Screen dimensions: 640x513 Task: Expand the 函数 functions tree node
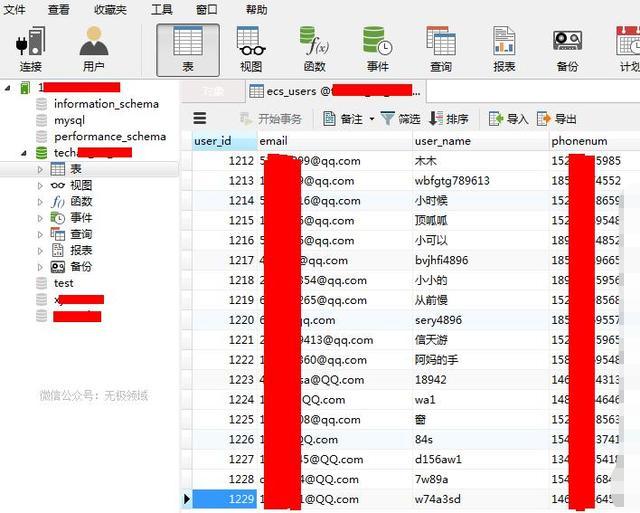[x=40, y=202]
